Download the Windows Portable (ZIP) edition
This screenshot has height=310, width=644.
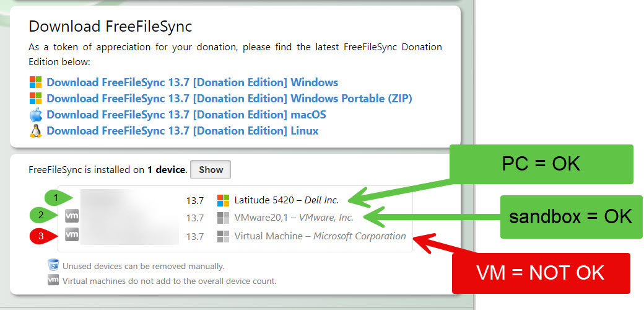pyautogui.click(x=229, y=98)
